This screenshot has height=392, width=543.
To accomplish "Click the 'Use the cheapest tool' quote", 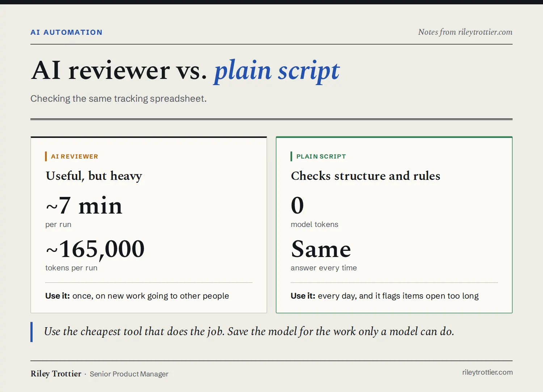I will (249, 332).
